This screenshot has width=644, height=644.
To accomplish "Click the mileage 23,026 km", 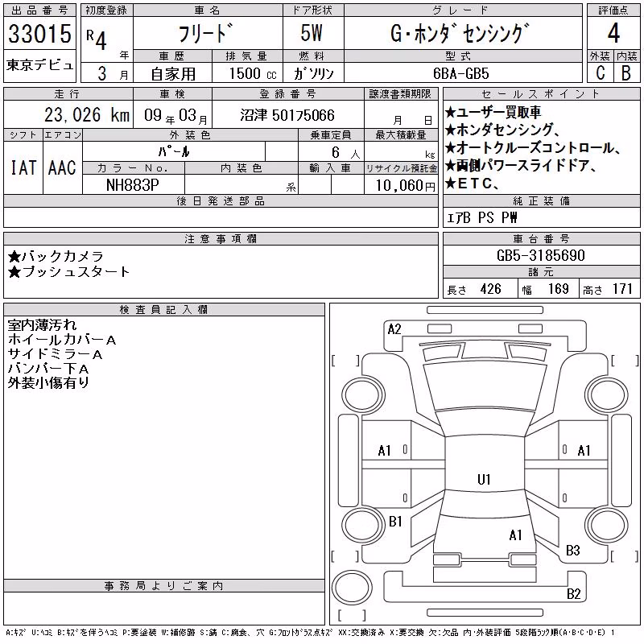I will (87, 115).
